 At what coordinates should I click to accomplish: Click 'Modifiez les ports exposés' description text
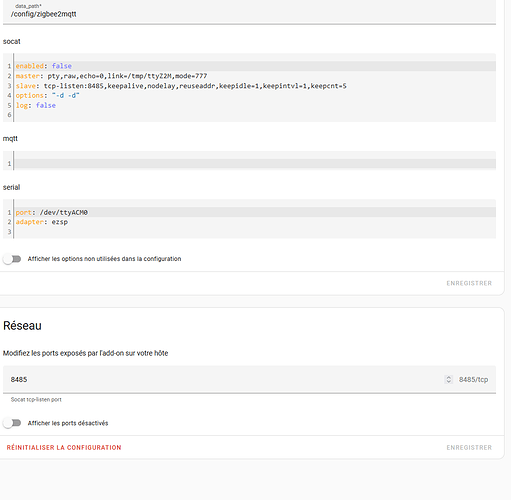(x=85, y=353)
